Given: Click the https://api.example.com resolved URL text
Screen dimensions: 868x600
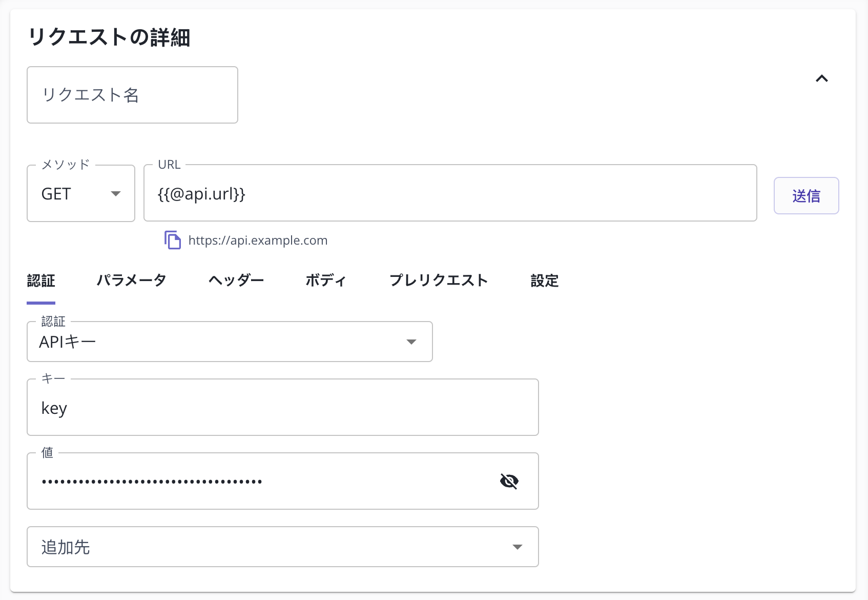Looking at the screenshot, I should pos(258,241).
